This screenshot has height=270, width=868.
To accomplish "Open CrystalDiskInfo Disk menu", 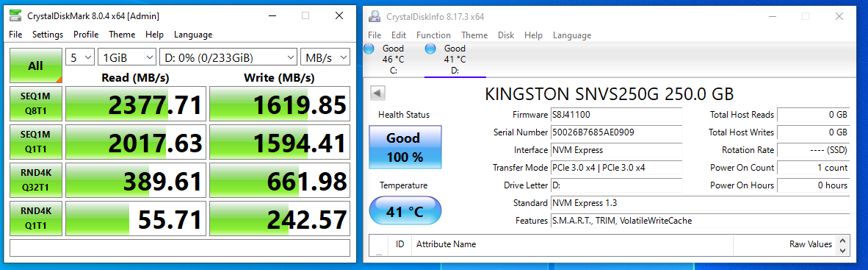I will [x=506, y=35].
